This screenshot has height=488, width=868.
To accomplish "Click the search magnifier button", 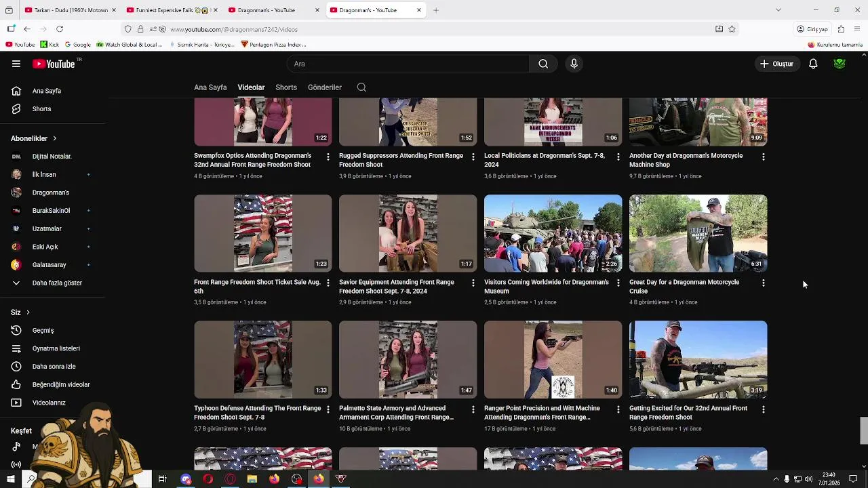I will tap(543, 64).
